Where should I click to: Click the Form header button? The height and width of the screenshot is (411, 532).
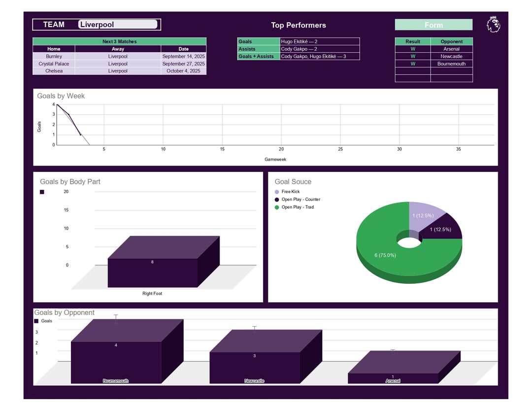point(433,25)
